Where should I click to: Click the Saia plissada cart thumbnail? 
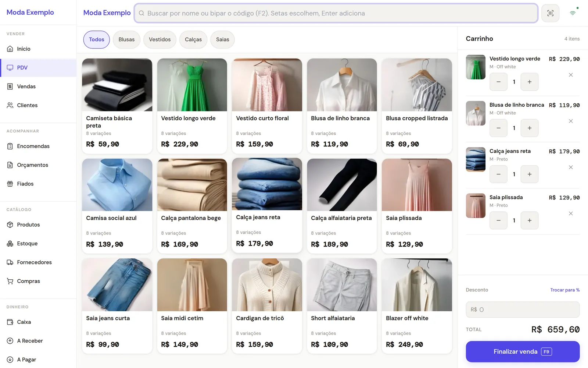point(476,206)
